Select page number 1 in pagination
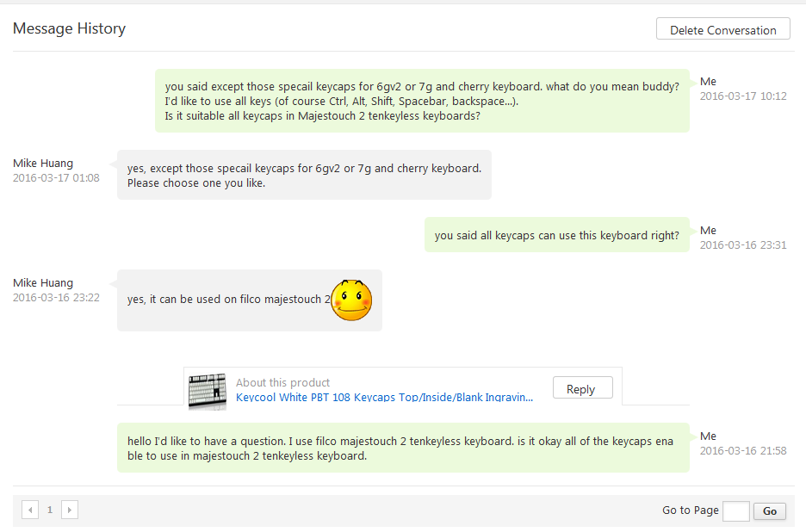Screen dimensions: 806x532 [50, 510]
